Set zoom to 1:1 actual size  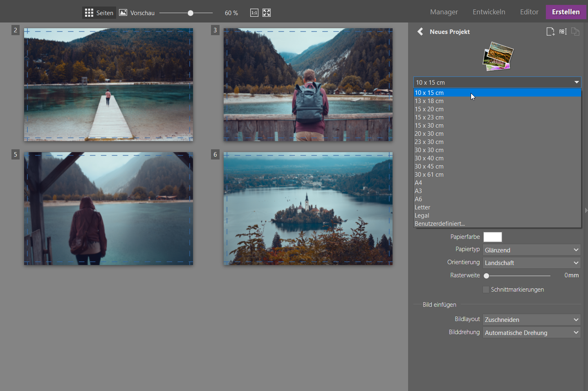pyautogui.click(x=254, y=13)
